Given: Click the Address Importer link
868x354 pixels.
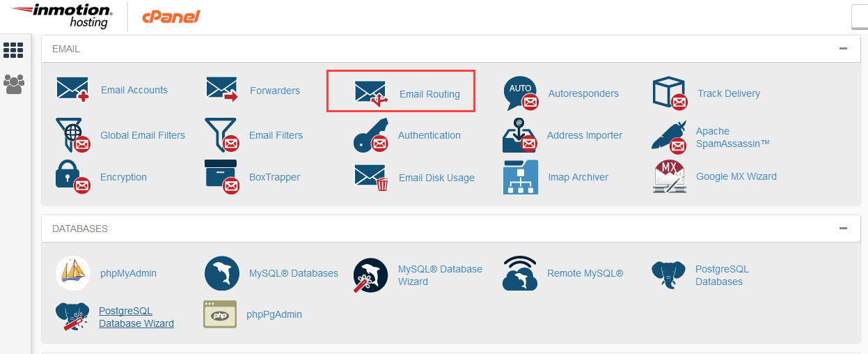Looking at the screenshot, I should [x=585, y=135].
